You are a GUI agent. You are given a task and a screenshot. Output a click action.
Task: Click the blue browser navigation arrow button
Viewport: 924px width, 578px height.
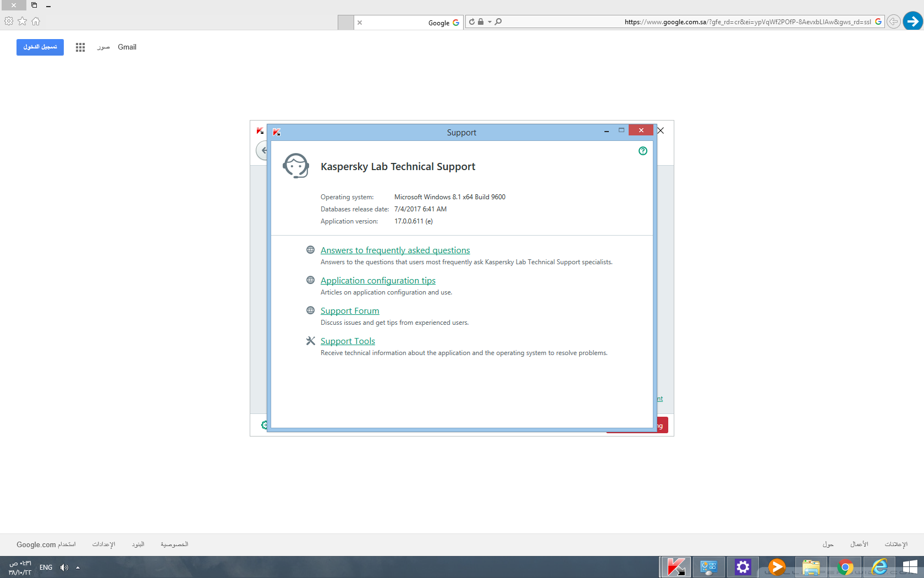913,21
